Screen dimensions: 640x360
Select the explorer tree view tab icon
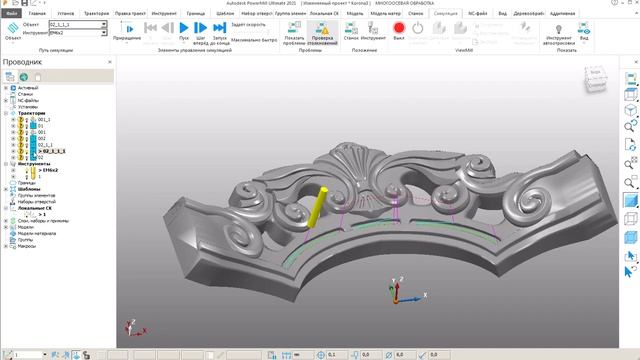(10, 77)
